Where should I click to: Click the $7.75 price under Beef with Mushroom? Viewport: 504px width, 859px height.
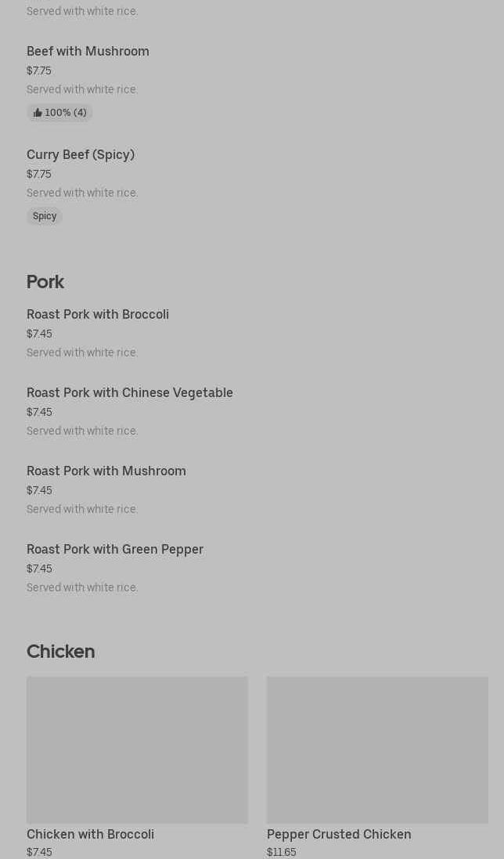point(39,71)
